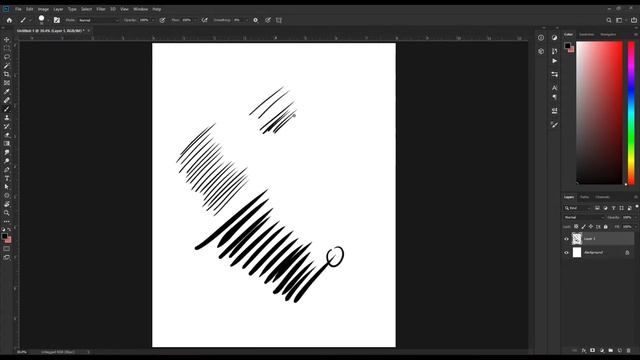Click the foreground color swatch in Color panel

[x=567, y=46]
